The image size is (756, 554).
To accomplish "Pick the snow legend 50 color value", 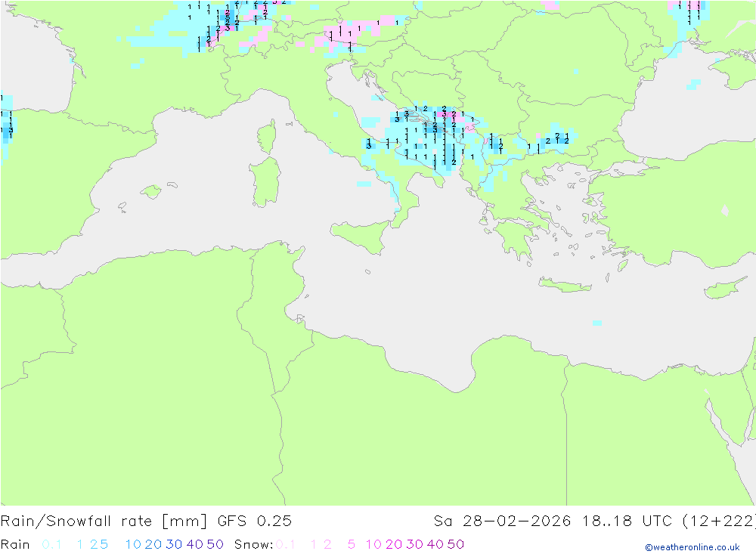I will pyautogui.click(x=456, y=544).
